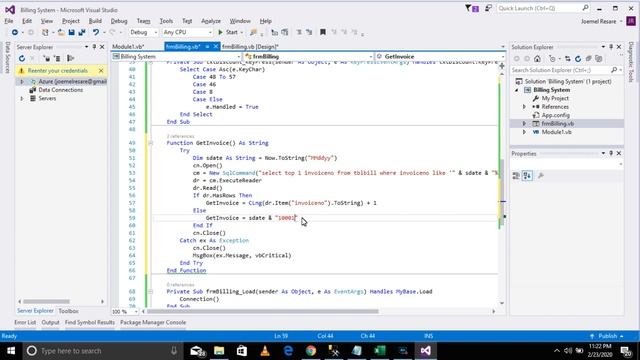Open the Error List tab at bottom
Screen dimensions: 640x360
[x=25, y=322]
